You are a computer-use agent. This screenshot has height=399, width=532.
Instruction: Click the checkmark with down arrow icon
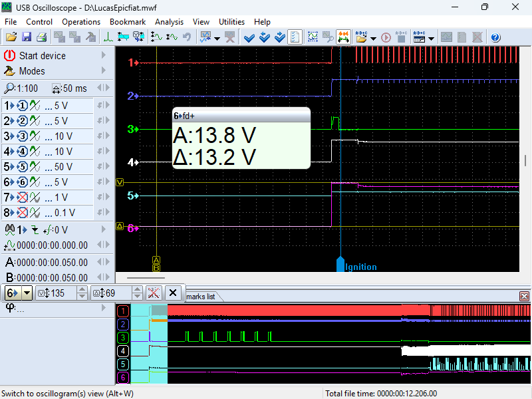[264, 37]
